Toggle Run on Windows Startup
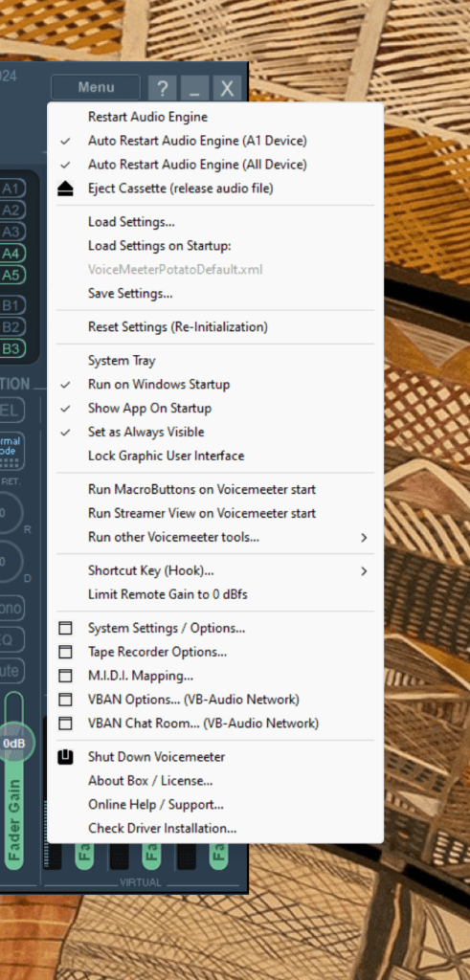Image resolution: width=470 pixels, height=980 pixels. pyautogui.click(x=215, y=385)
